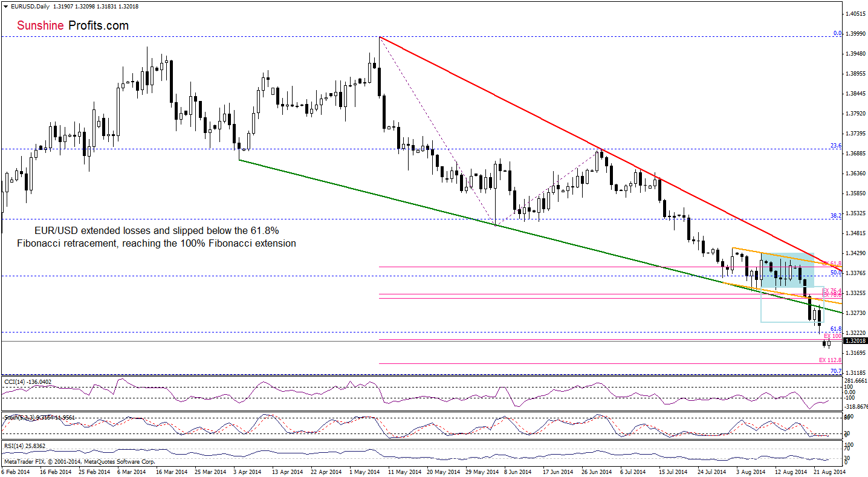Viewport: 868px width, 477px height.
Task: Click the 281.6661 CCI scale value
Action: (855, 380)
